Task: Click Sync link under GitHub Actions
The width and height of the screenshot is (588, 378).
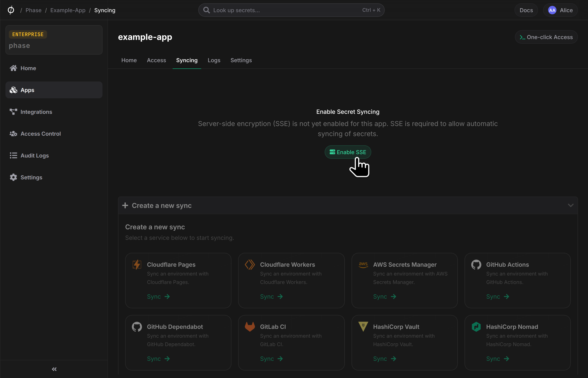Action: 498,297
